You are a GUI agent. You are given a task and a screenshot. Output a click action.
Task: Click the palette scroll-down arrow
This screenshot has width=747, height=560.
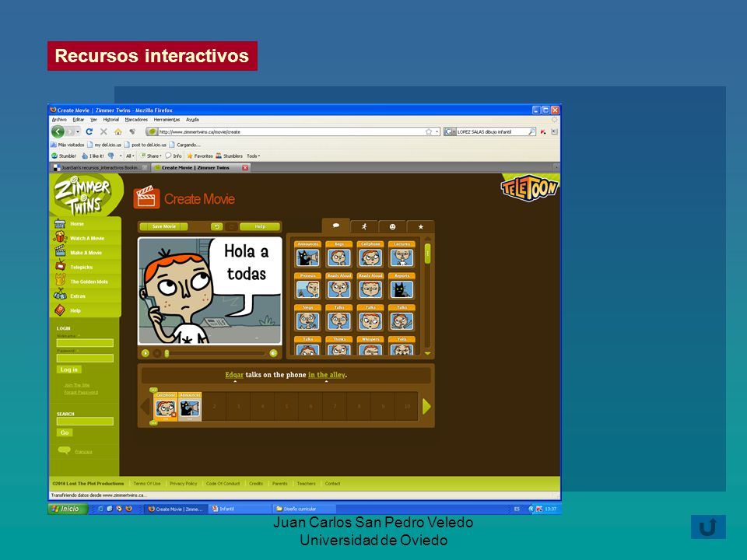(x=427, y=353)
